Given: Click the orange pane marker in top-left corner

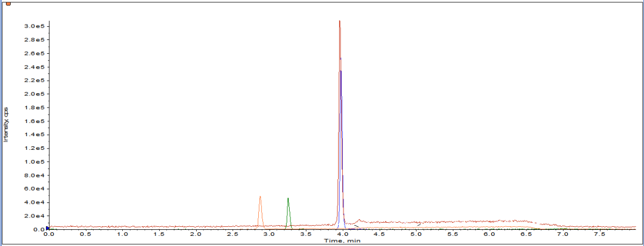Looking at the screenshot, I should point(8,4).
